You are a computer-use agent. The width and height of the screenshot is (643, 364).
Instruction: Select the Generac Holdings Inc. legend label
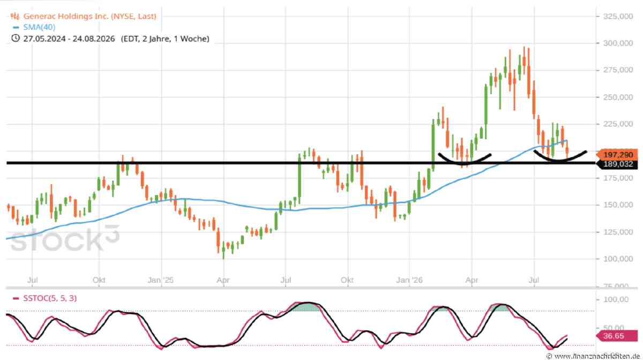click(x=89, y=17)
